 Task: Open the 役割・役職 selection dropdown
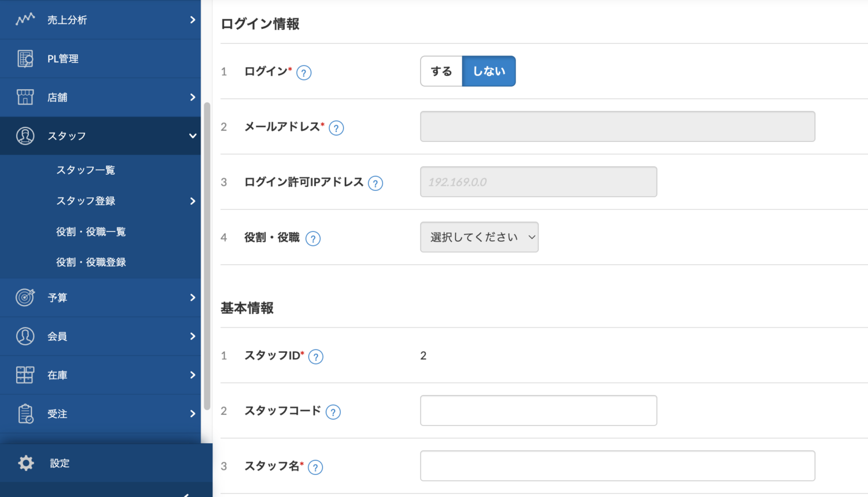point(479,237)
